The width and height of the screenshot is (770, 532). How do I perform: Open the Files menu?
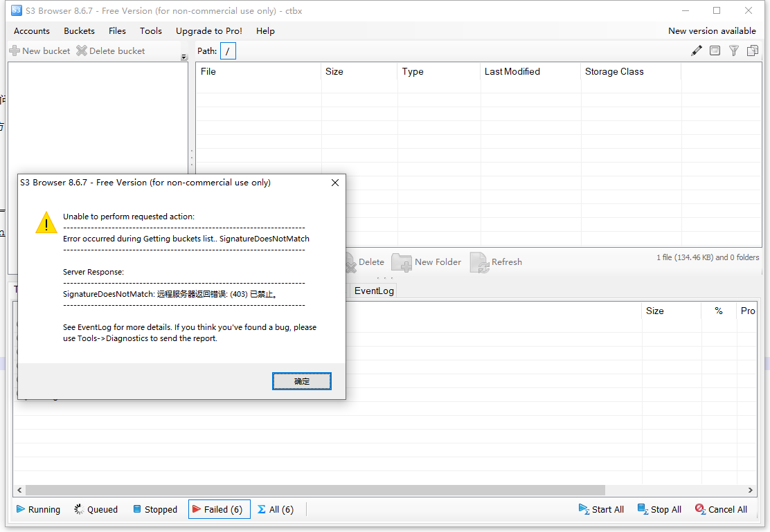coord(117,31)
